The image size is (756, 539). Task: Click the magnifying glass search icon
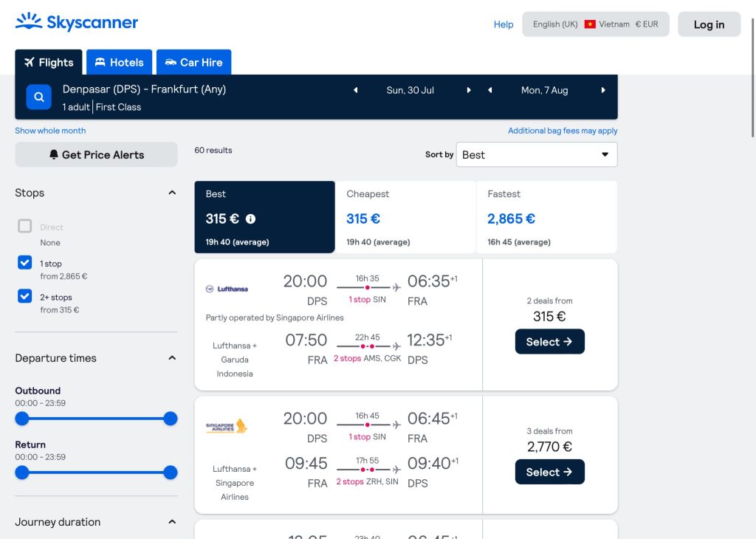(x=39, y=97)
